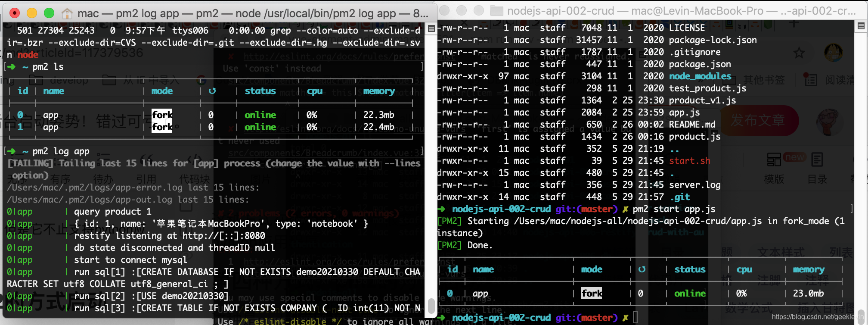Click the home icon in left terminal title bar
The width and height of the screenshot is (868, 325).
click(x=67, y=13)
